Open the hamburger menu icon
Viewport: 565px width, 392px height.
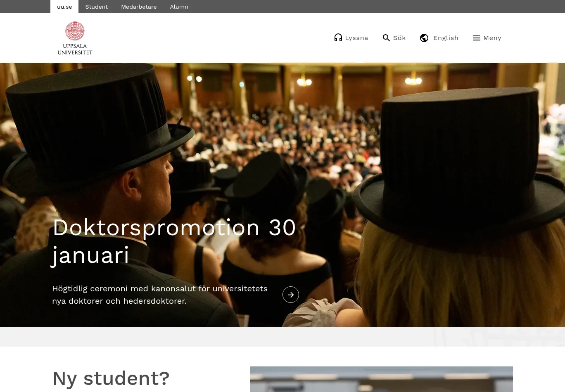pyautogui.click(x=476, y=38)
